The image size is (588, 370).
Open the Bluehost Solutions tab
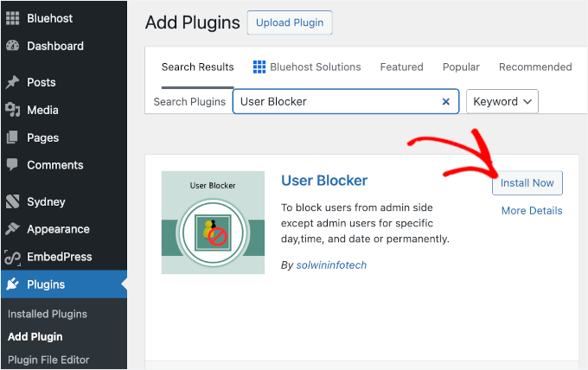pyautogui.click(x=307, y=67)
